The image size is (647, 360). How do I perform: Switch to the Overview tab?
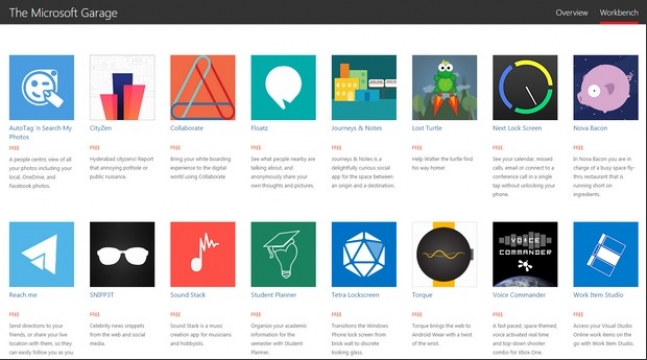point(571,13)
